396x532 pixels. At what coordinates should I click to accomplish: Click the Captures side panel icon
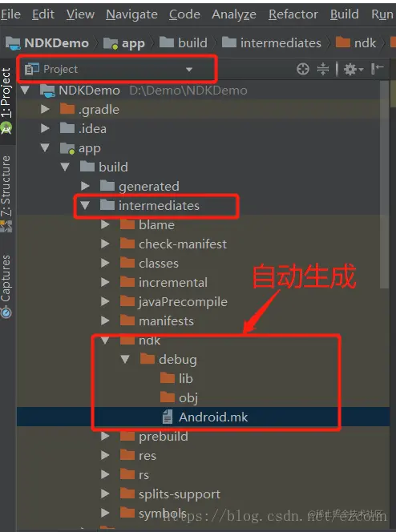6,312
